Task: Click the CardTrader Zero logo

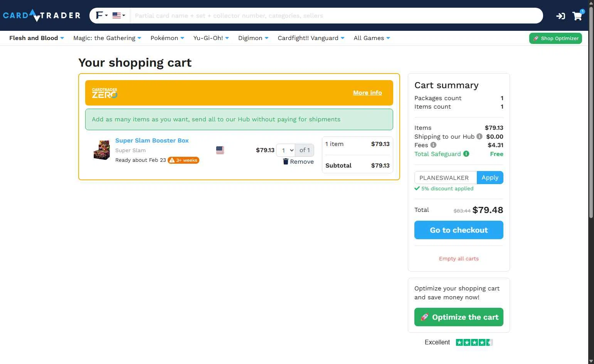Action: click(x=104, y=93)
